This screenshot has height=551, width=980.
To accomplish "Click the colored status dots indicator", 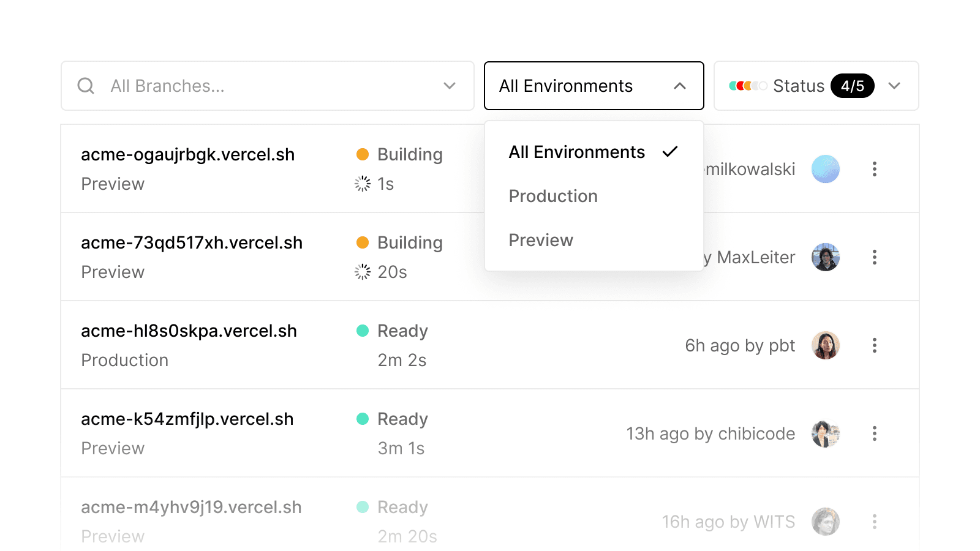I will tap(748, 86).
